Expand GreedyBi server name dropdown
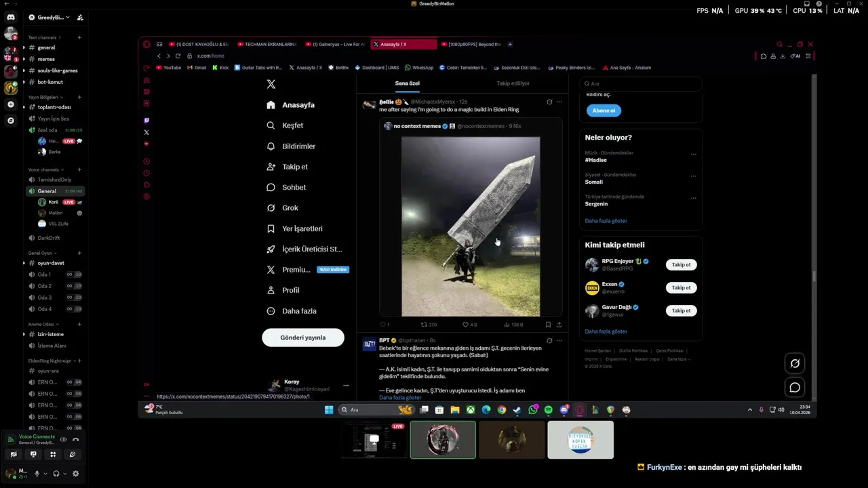 click(x=68, y=17)
